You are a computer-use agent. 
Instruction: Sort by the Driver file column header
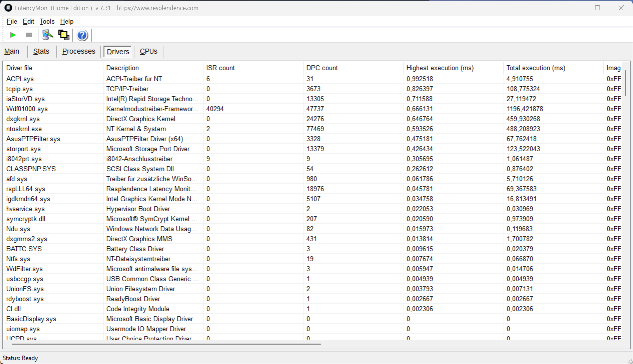pyautogui.click(x=53, y=68)
